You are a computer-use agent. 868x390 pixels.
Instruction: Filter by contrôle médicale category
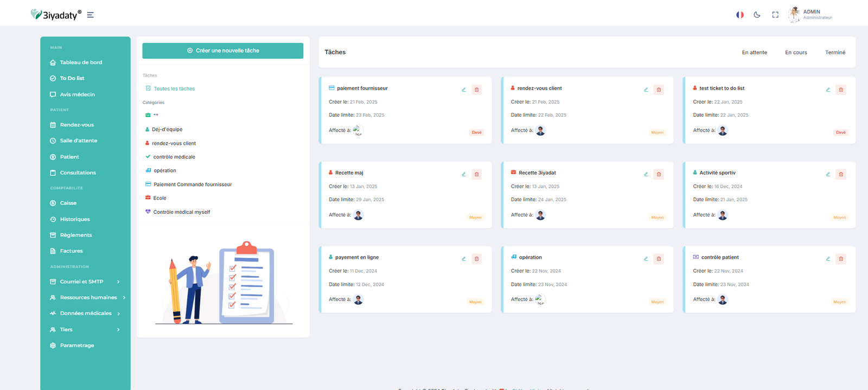174,157
